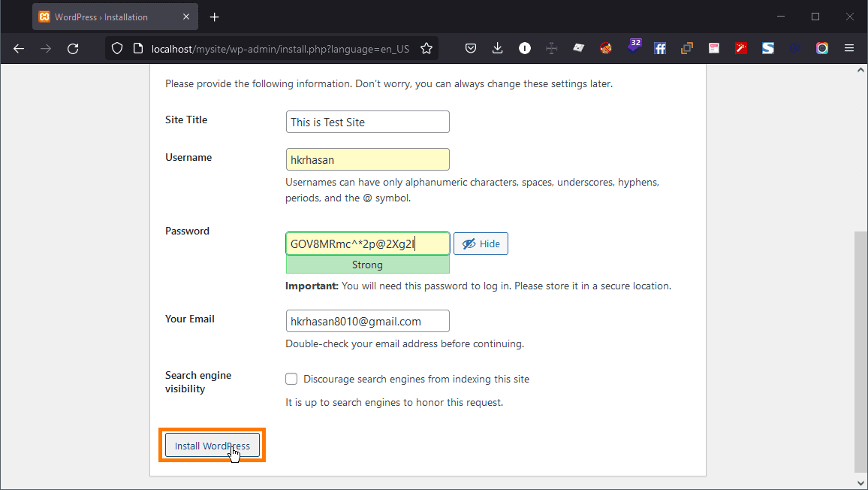Screen dimensions: 868x490
Task: Click the gray crosshair extension icon
Action: coord(551,49)
